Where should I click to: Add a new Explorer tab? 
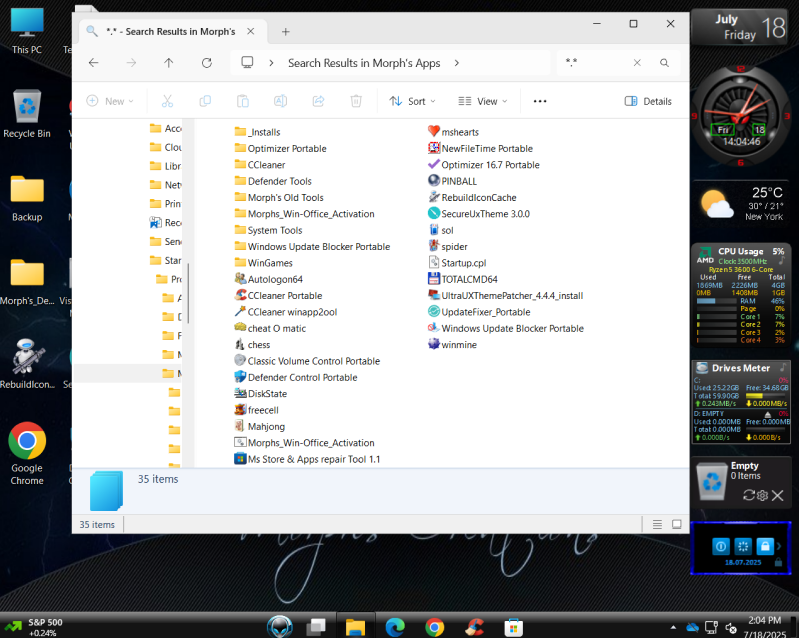286,32
